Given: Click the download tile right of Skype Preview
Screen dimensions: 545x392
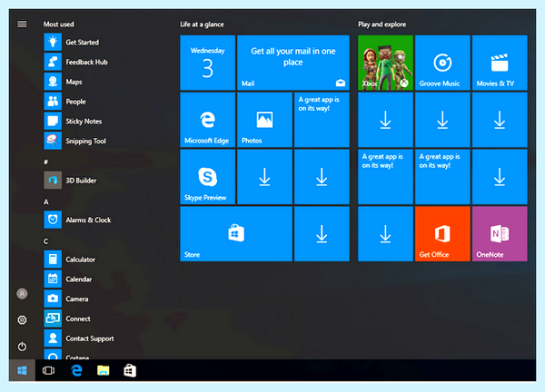Looking at the screenshot, I should pos(264,177).
